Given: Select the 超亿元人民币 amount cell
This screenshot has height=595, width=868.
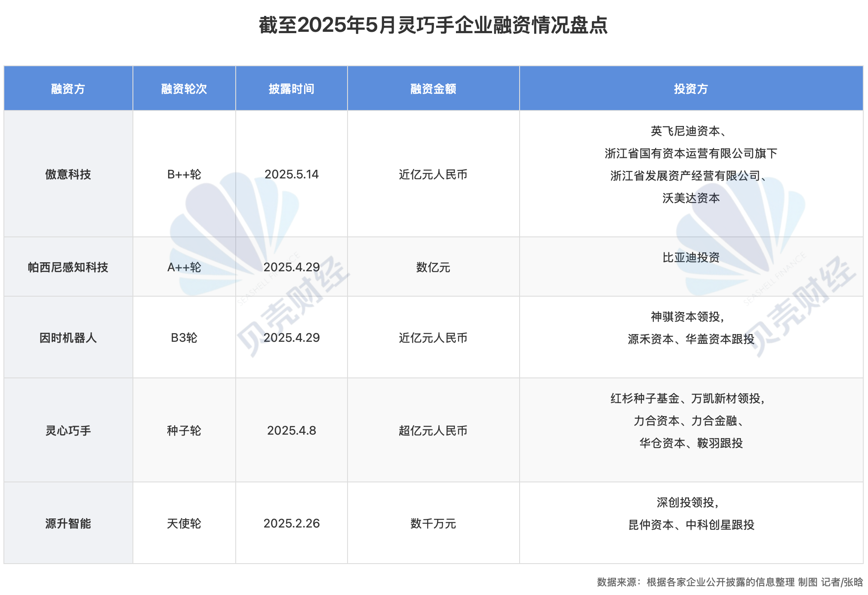Looking at the screenshot, I should 433,430.
